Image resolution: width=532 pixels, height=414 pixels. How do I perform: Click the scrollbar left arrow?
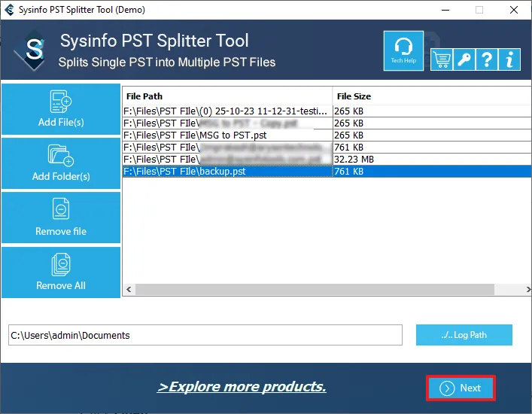[x=129, y=290]
